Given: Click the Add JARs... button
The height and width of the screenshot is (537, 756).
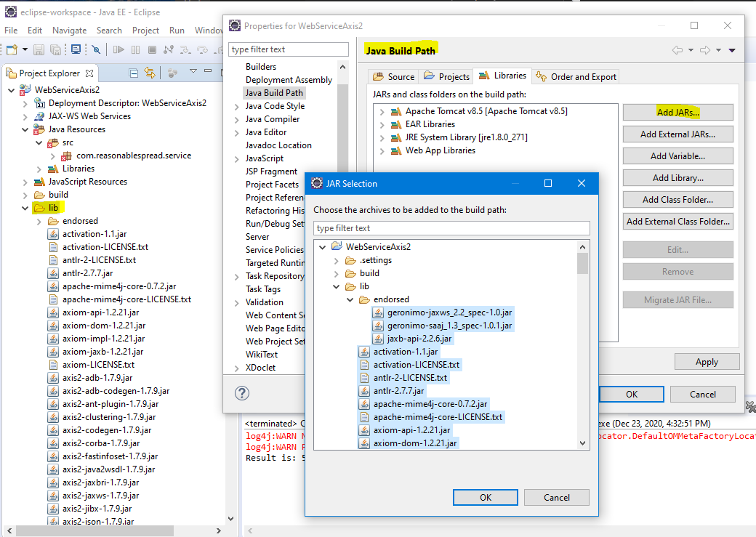Looking at the screenshot, I should pos(678,113).
